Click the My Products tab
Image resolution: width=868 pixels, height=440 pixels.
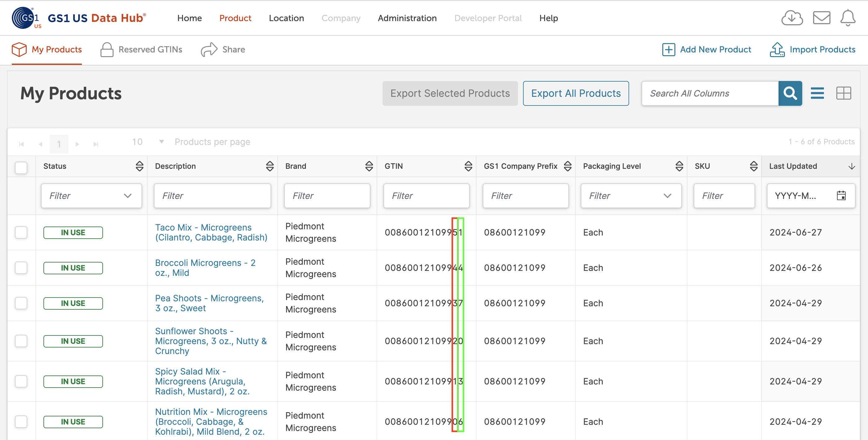(x=57, y=49)
